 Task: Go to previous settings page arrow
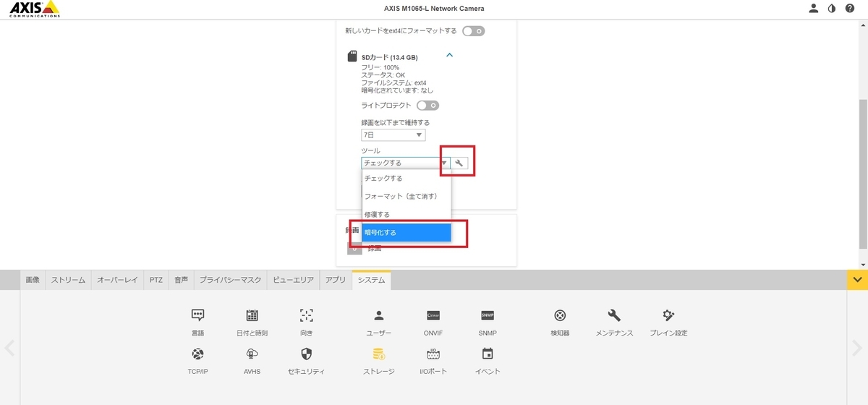point(9,348)
